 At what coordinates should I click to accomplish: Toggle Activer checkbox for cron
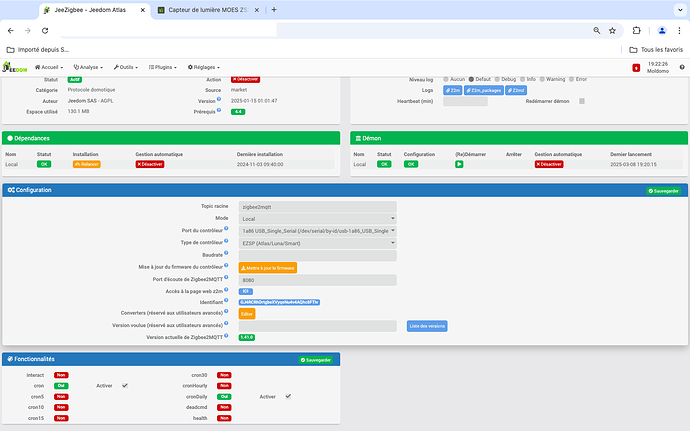[125, 386]
